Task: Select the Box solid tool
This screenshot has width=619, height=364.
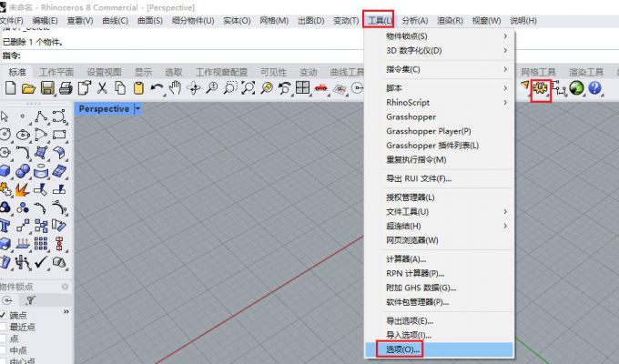Action: (5, 171)
